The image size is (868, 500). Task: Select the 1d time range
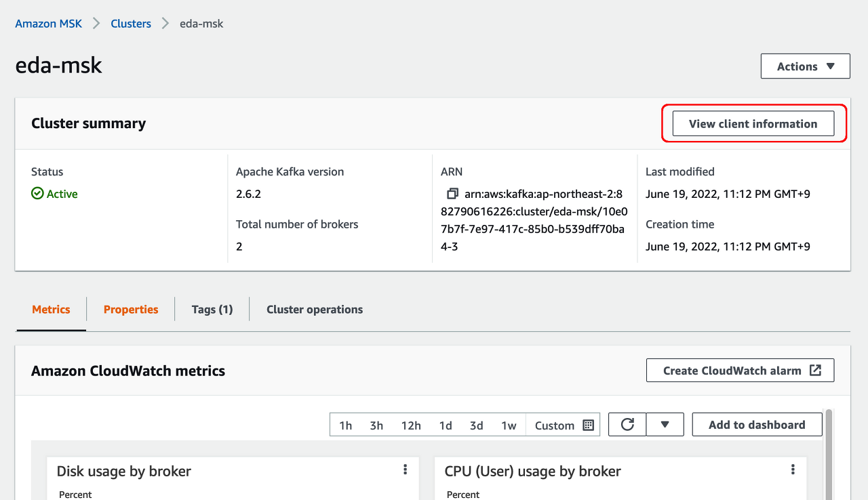pyautogui.click(x=446, y=425)
